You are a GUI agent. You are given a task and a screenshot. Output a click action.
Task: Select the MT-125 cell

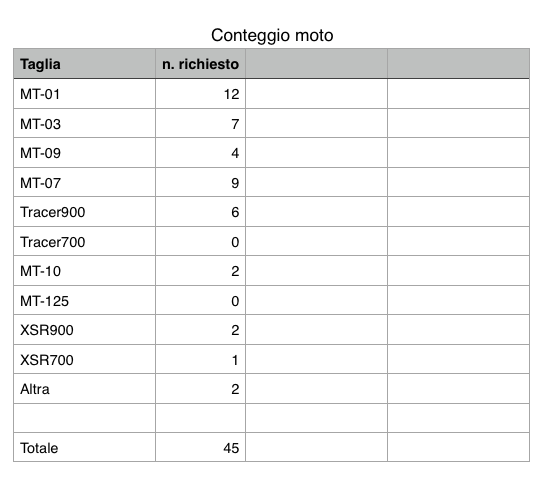84,300
